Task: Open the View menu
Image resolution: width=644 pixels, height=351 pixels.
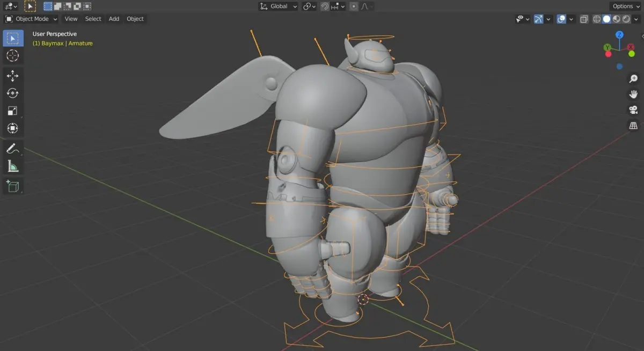Action: click(x=71, y=19)
